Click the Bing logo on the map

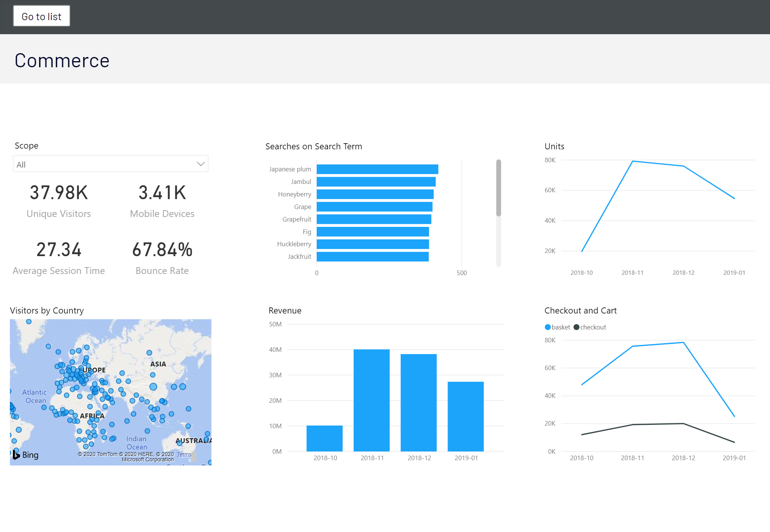coord(26,454)
